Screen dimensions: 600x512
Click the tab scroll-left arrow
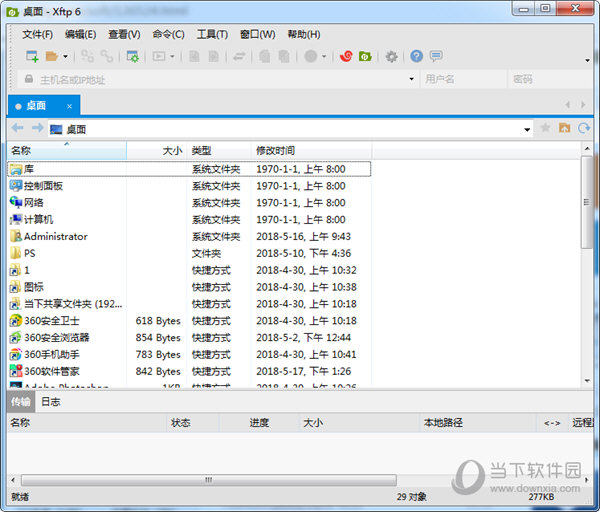click(568, 104)
